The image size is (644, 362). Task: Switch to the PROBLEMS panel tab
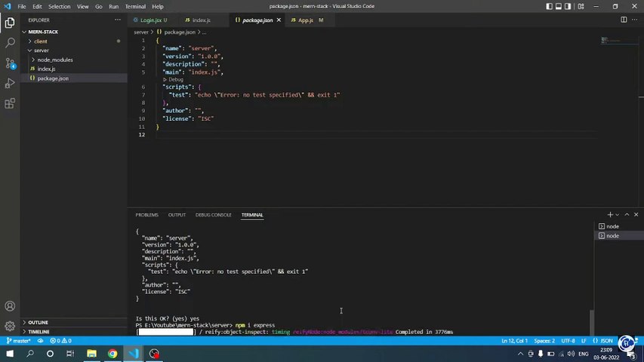click(x=146, y=215)
